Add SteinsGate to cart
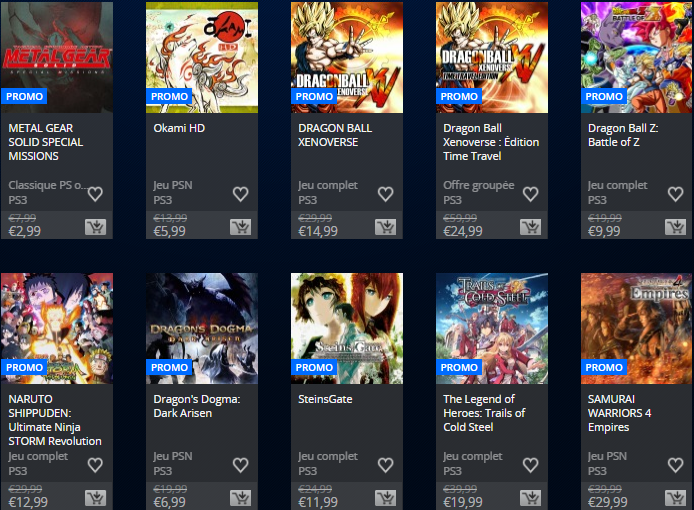The image size is (694, 510). [386, 498]
